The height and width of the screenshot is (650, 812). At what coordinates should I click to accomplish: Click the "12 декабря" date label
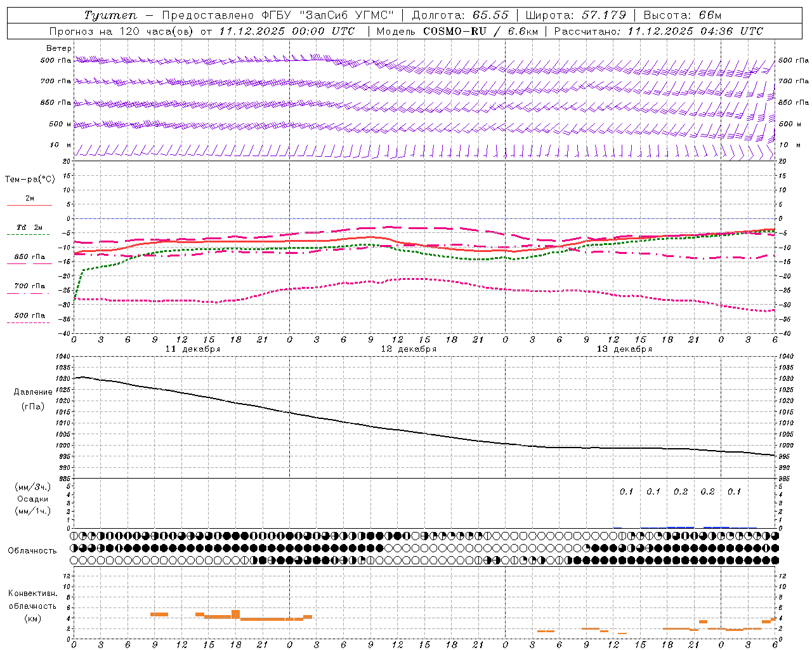click(409, 349)
